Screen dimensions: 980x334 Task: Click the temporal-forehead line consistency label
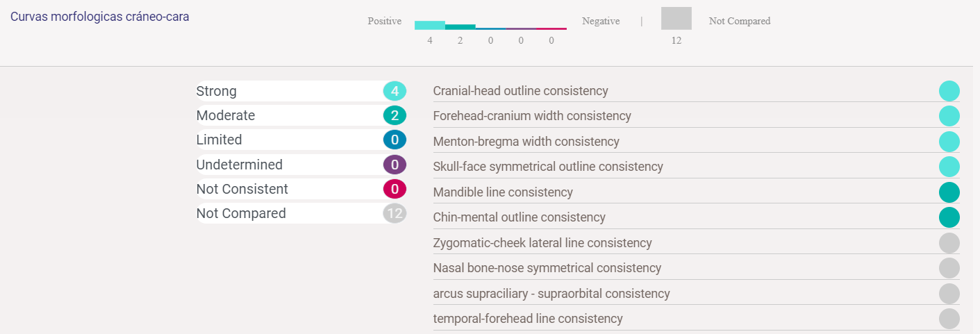[x=527, y=319]
